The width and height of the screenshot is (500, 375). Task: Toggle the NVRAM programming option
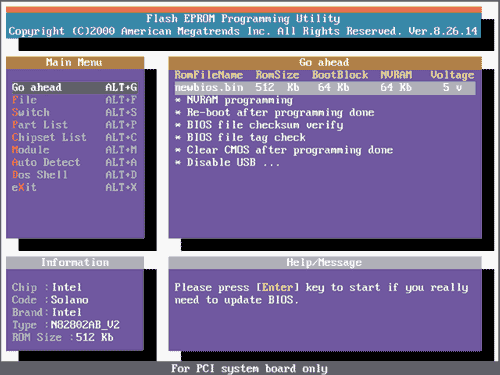(x=234, y=100)
